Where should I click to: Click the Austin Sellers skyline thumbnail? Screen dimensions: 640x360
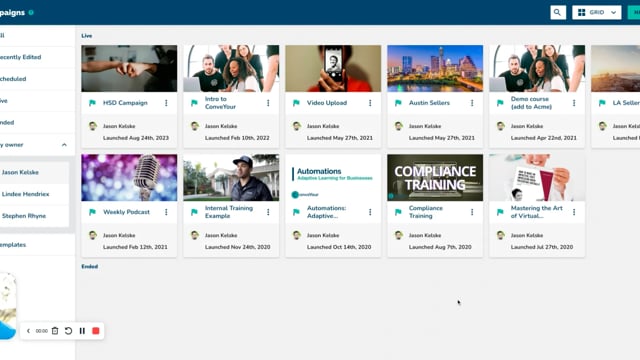pyautogui.click(x=435, y=68)
